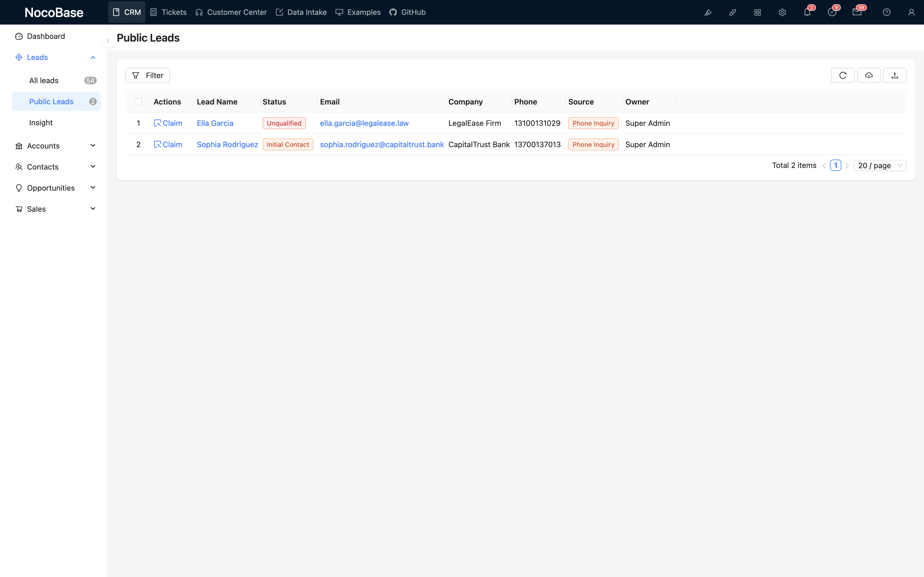Screen dimensions: 924x577
Task: Open the Examples tab
Action: [x=358, y=12]
